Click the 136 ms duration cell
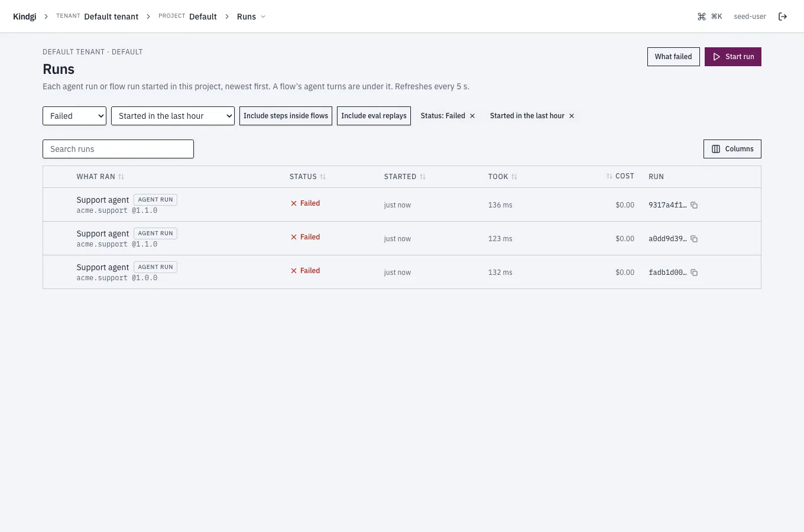Viewport: 804px width, 532px height. (500, 205)
